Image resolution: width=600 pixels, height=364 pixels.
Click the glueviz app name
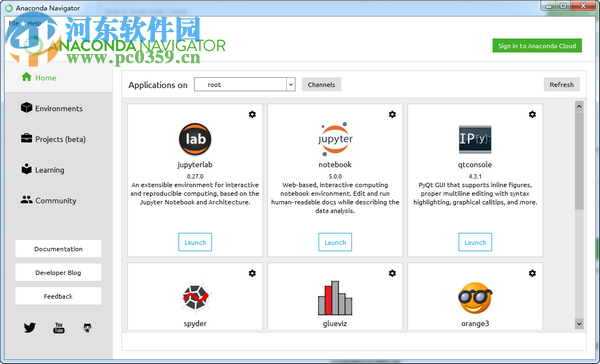point(335,323)
